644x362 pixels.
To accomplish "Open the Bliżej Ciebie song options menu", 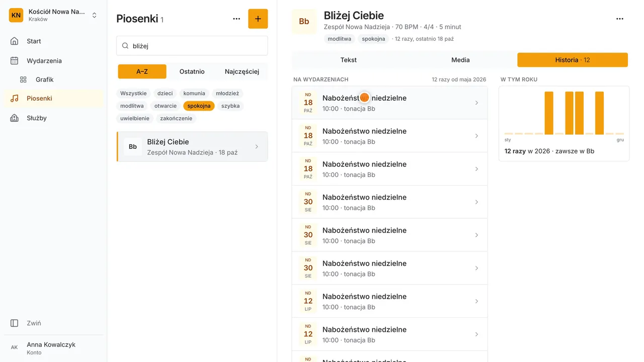I will click(620, 19).
